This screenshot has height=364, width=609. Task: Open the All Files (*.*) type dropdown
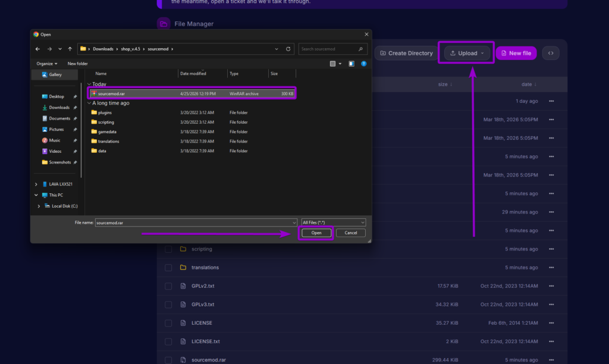[x=333, y=222]
